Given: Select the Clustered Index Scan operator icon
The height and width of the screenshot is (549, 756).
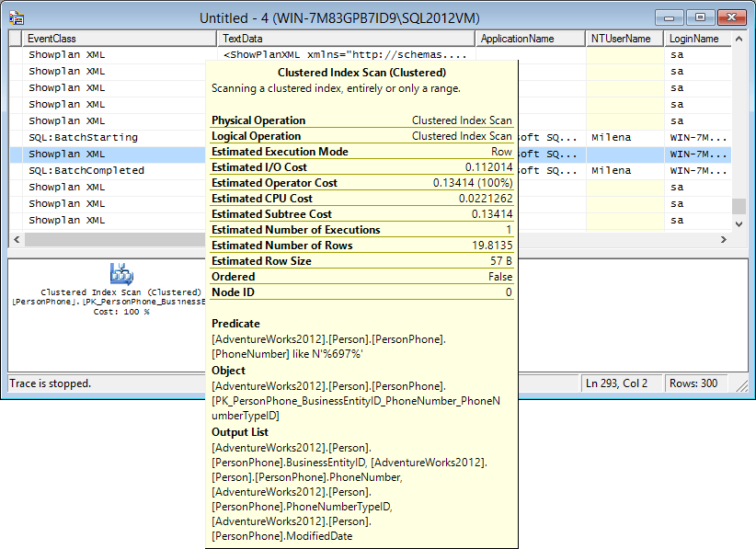Looking at the screenshot, I should (x=122, y=271).
